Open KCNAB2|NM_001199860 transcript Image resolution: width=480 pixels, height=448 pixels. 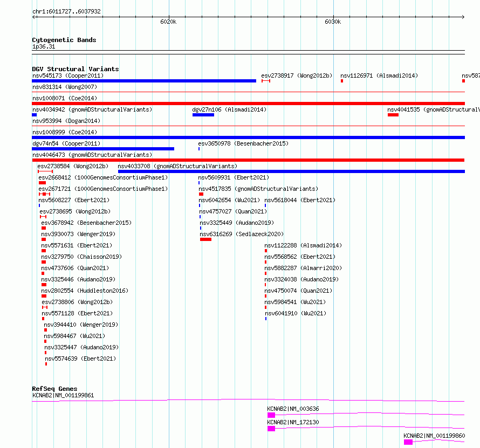point(434,436)
